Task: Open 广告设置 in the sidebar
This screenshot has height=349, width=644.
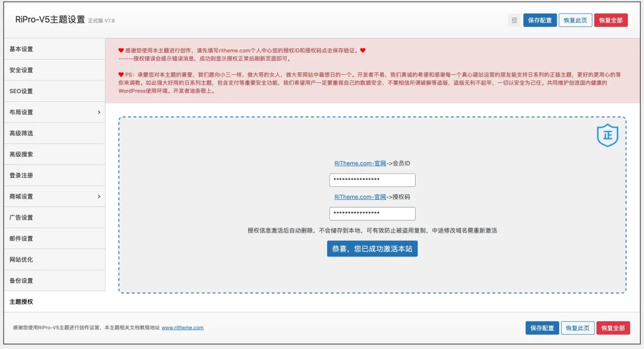Action: (x=53, y=218)
